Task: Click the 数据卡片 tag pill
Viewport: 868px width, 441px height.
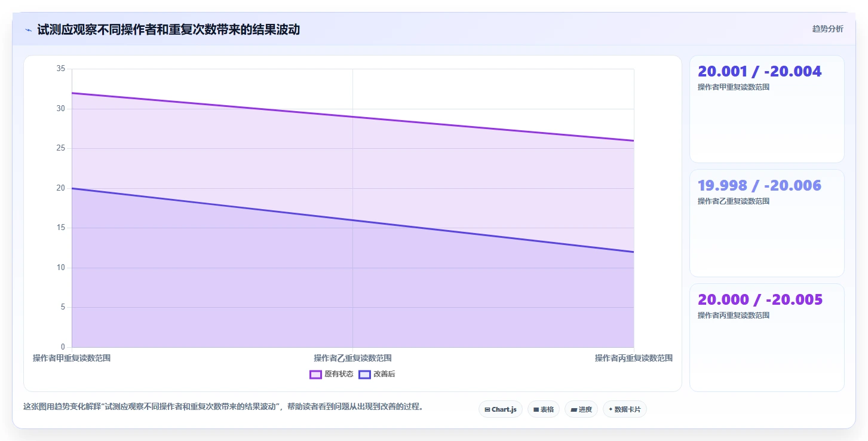Action: coord(625,409)
